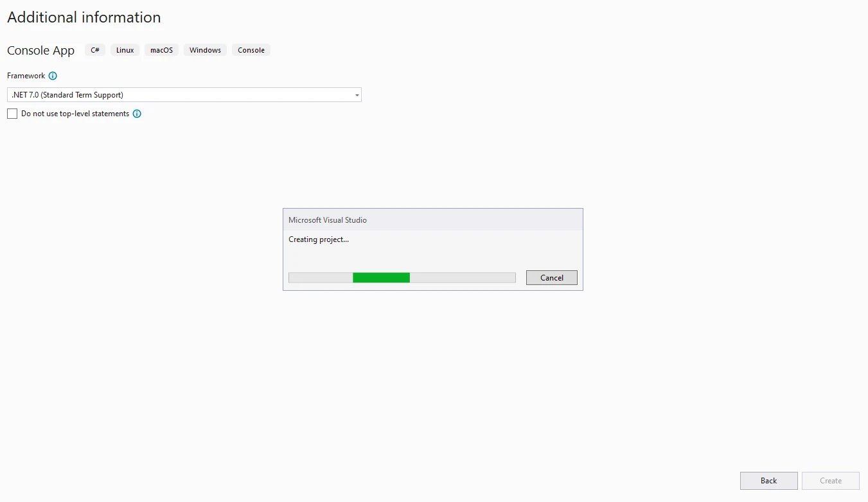Click the Framework field label
Screen dimensions: 868x502
click(26, 76)
